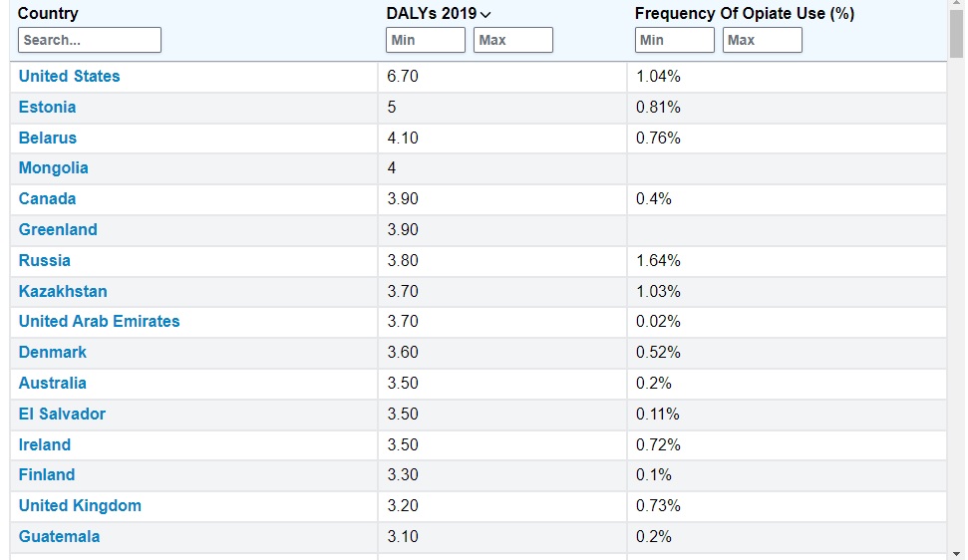Open the Belarus country link
Screen dimensions: 968x560
48,139
